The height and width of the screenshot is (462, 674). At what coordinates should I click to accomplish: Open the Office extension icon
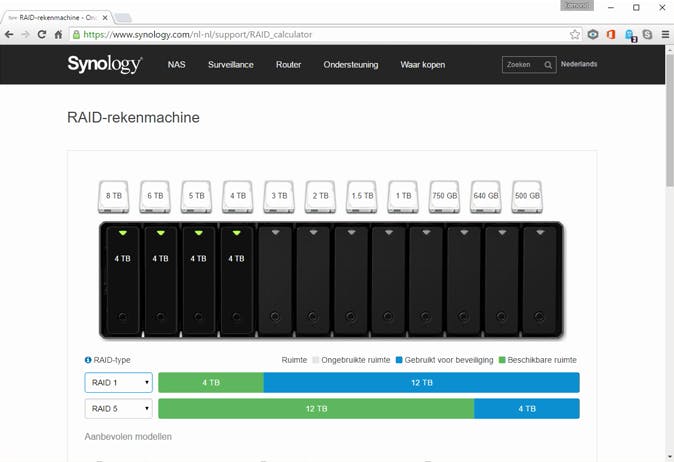611,34
